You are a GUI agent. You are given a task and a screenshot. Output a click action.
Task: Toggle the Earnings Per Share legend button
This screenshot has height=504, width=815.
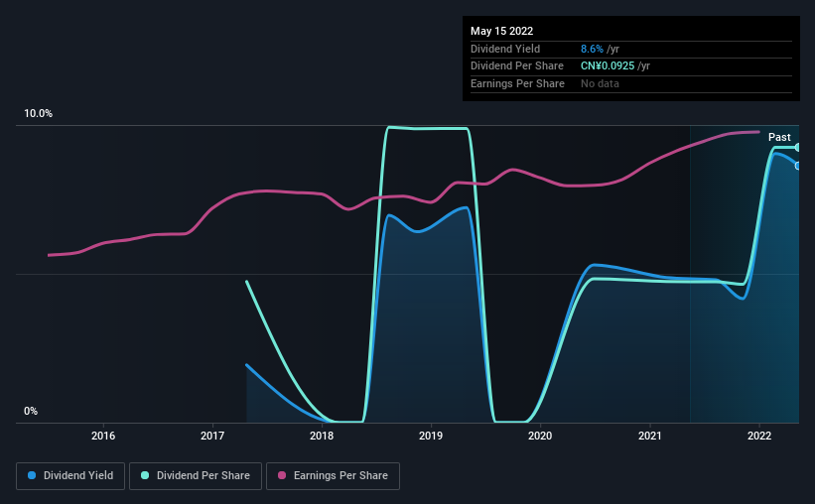tap(333, 476)
